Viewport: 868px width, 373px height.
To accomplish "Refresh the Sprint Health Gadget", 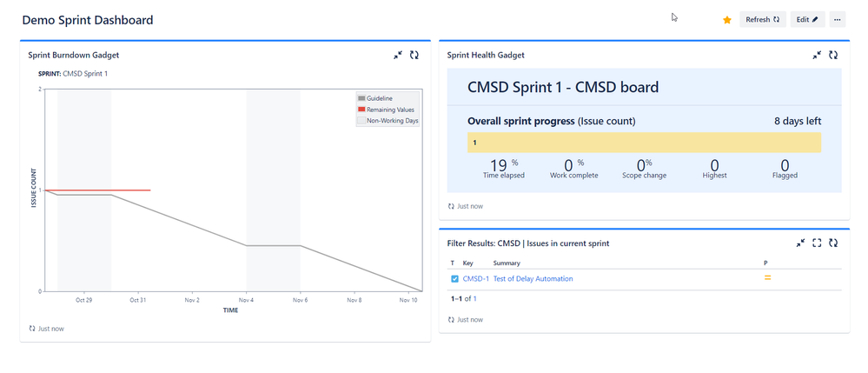I will click(833, 55).
